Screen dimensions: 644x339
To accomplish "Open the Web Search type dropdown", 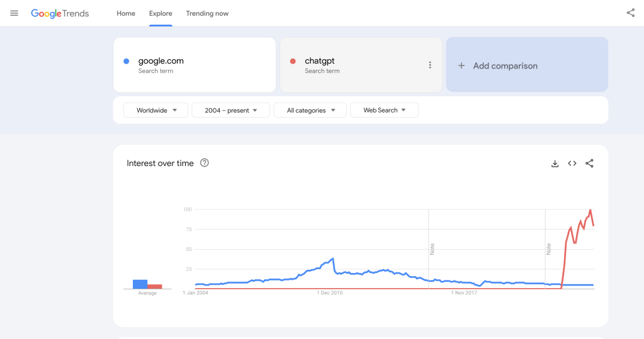I will click(x=385, y=110).
